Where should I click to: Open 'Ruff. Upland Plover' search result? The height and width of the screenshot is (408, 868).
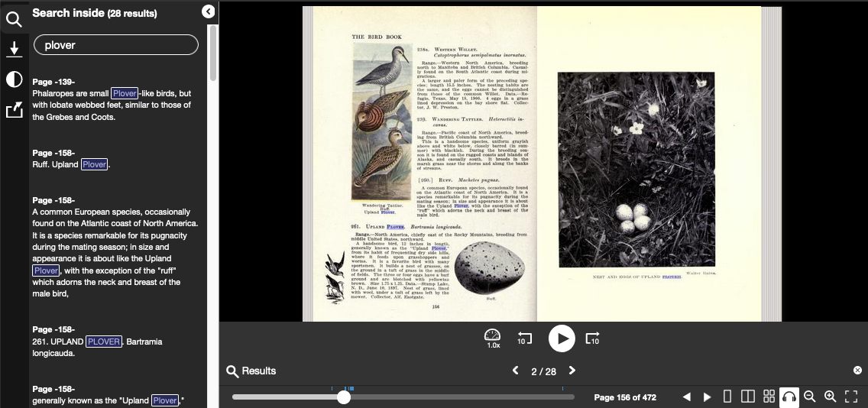[115, 159]
